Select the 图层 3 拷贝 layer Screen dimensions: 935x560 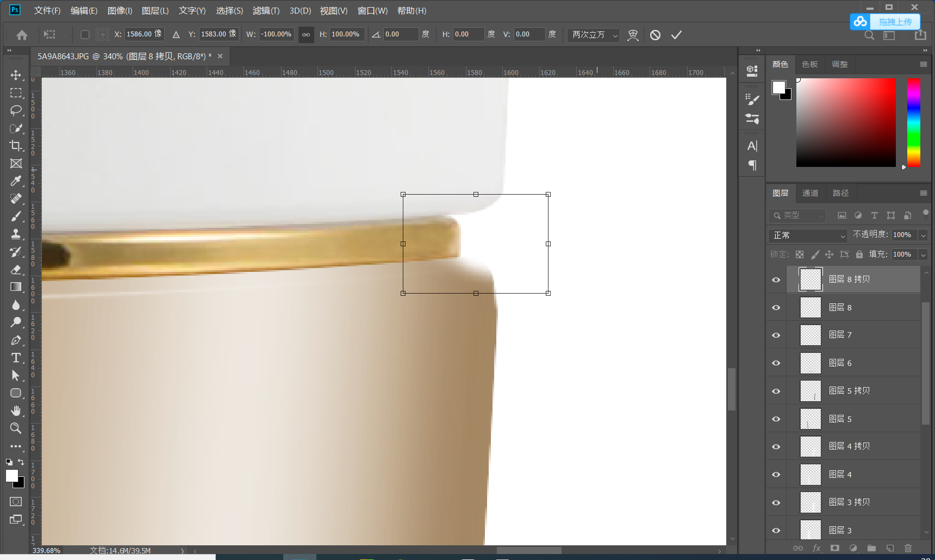(x=853, y=502)
